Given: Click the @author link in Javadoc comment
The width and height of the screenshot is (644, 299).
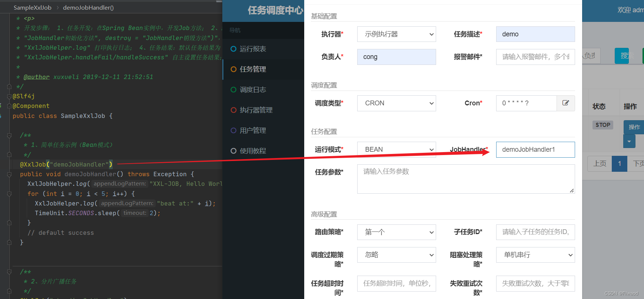Looking at the screenshot, I should pos(36,77).
